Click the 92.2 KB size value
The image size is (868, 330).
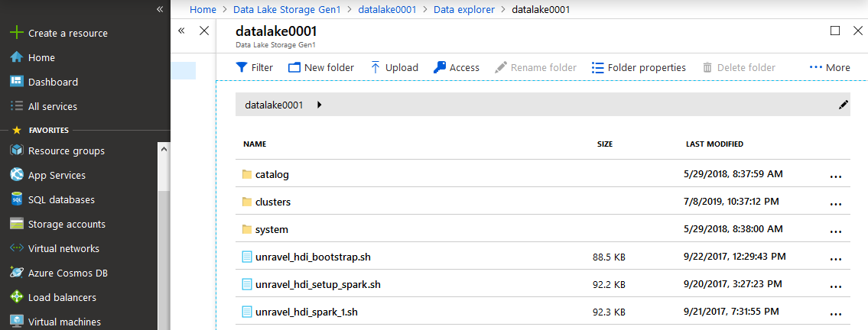tap(609, 285)
